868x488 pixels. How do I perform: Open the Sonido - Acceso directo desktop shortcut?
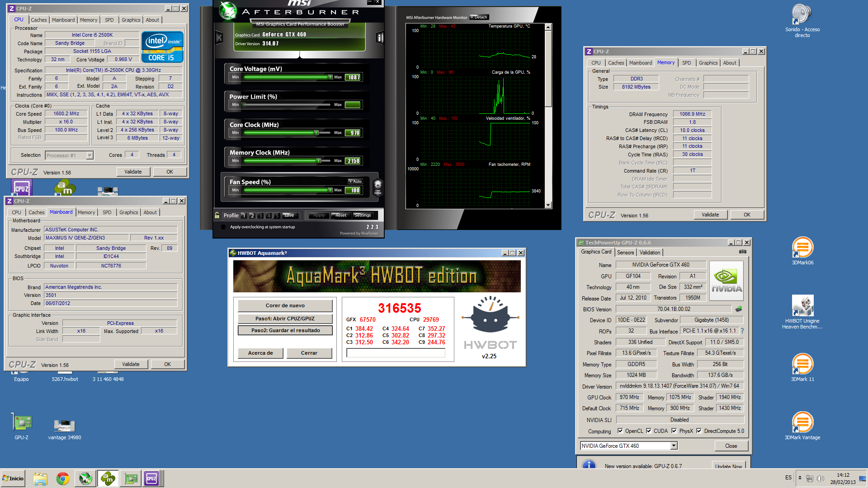[802, 21]
